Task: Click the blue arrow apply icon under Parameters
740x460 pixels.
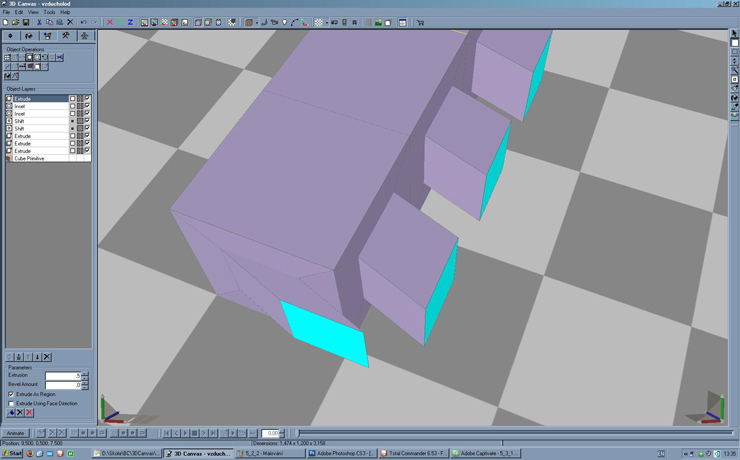Action: pyautogui.click(x=10, y=413)
